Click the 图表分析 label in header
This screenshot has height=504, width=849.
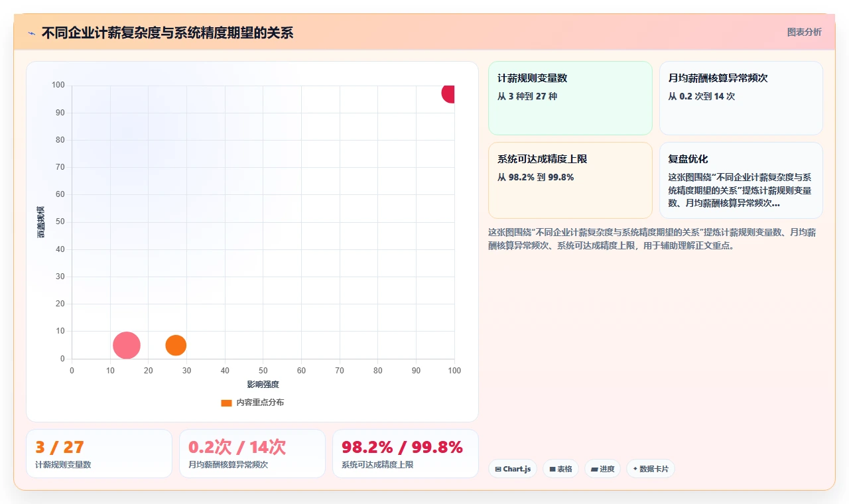(804, 32)
